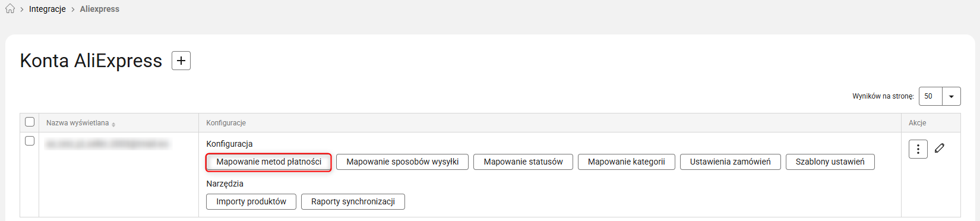
Task: Click the home icon in breadcrumb
Action: tap(10, 9)
